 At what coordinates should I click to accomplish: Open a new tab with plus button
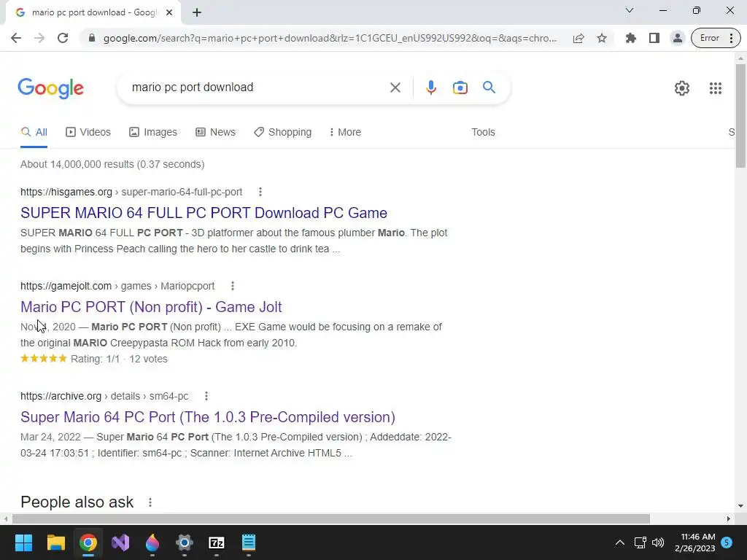tap(197, 12)
